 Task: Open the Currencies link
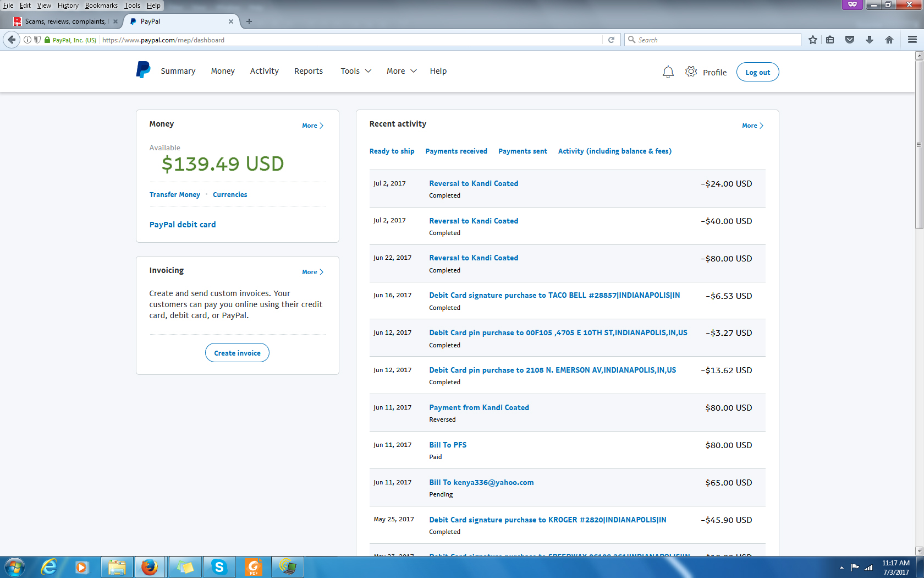click(x=230, y=195)
